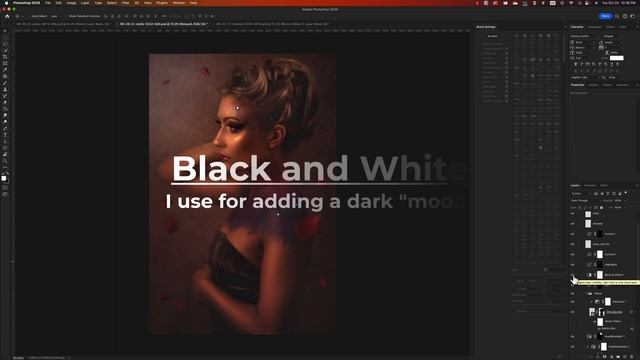Click the Character text color swatch
The width and height of the screenshot is (640, 360).
[616, 58]
